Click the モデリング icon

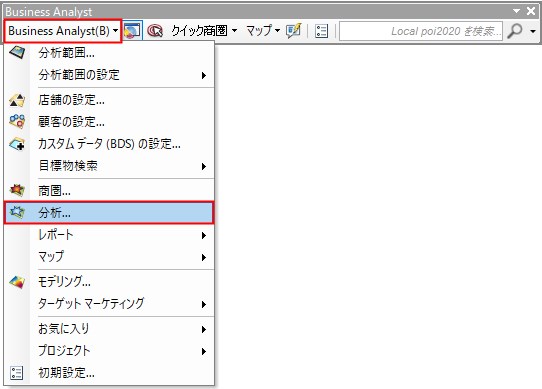pos(17,282)
